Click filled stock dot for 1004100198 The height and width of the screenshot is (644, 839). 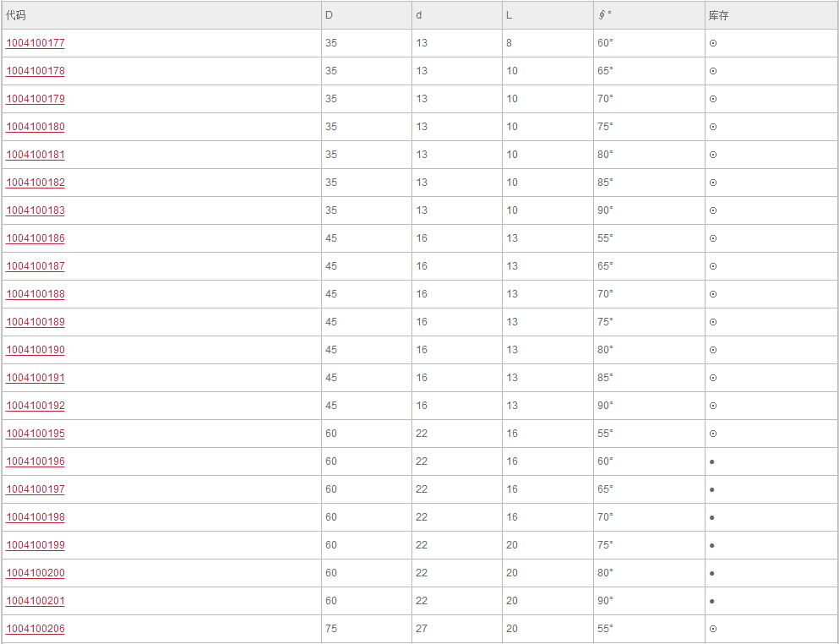pyautogui.click(x=711, y=518)
